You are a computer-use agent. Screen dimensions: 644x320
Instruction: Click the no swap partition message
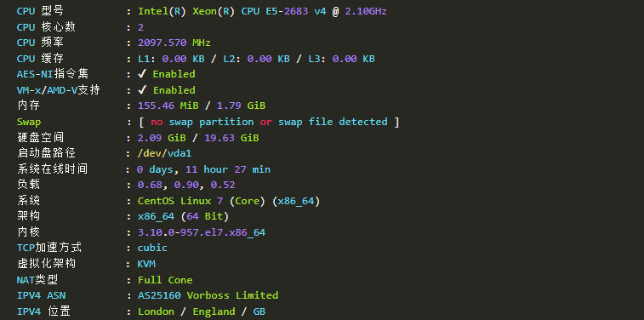[x=269, y=122]
